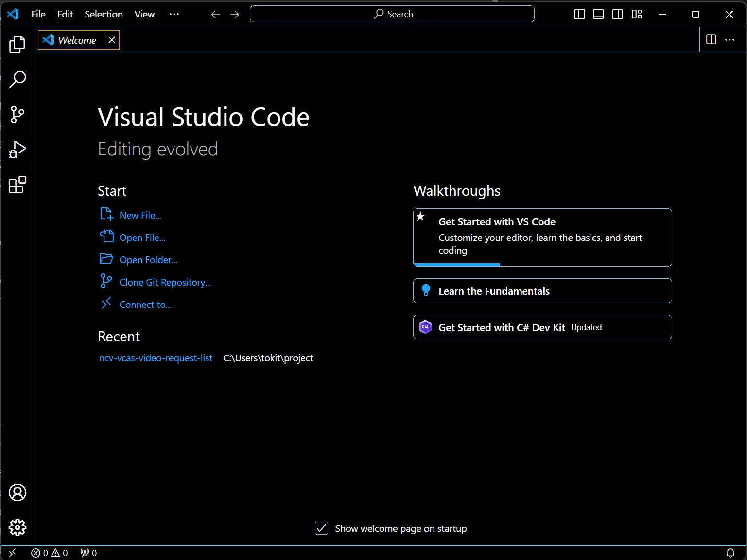Click the VS Code logo in title bar

pos(13,14)
